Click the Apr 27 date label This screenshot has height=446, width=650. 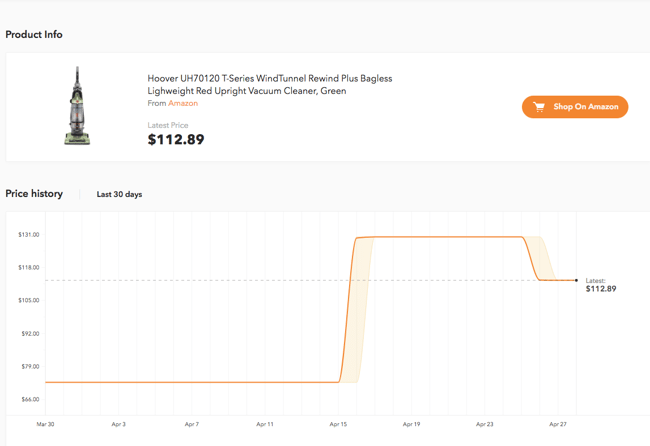[558, 424]
